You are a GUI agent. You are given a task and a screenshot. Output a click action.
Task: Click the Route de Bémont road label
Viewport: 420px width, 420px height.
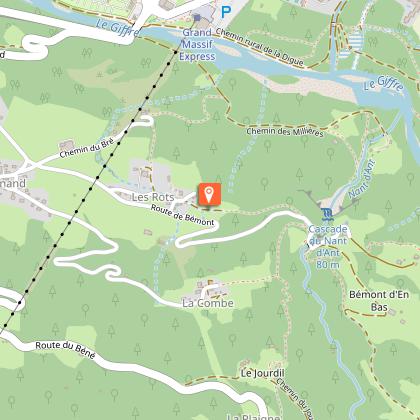pyautogui.click(x=182, y=215)
